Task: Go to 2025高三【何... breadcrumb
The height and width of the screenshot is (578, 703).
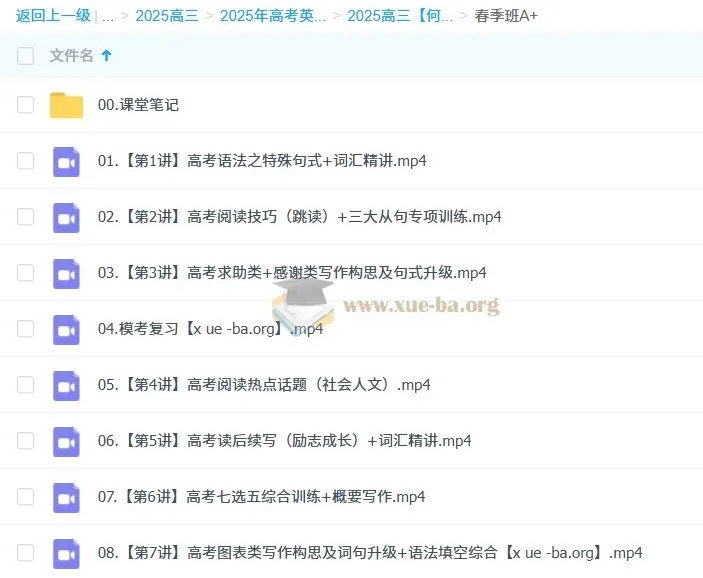Action: (x=400, y=16)
